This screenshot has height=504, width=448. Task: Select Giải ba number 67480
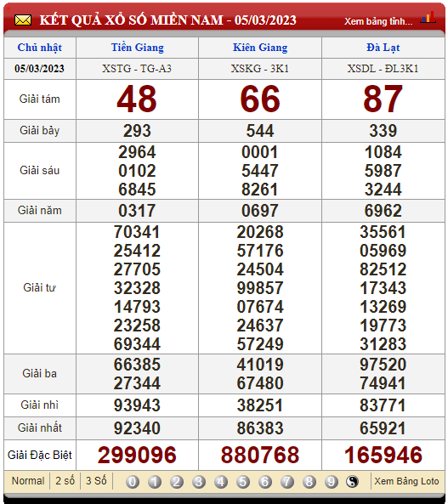coord(260,383)
